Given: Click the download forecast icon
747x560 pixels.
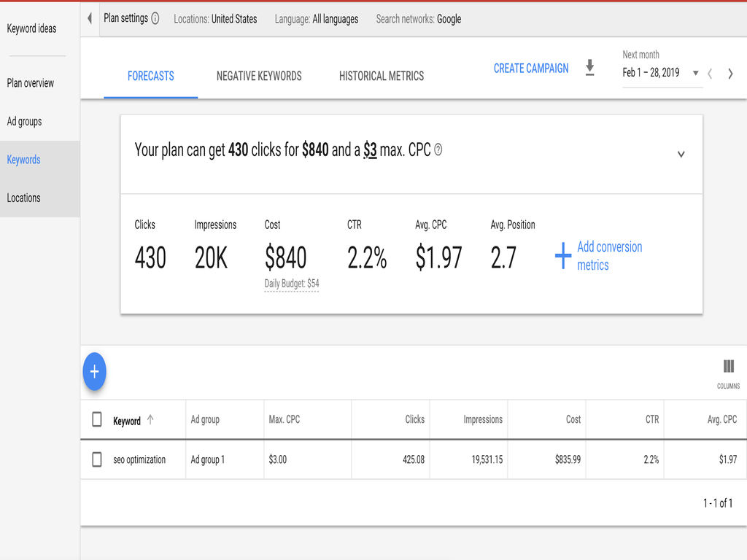Looking at the screenshot, I should coord(589,68).
